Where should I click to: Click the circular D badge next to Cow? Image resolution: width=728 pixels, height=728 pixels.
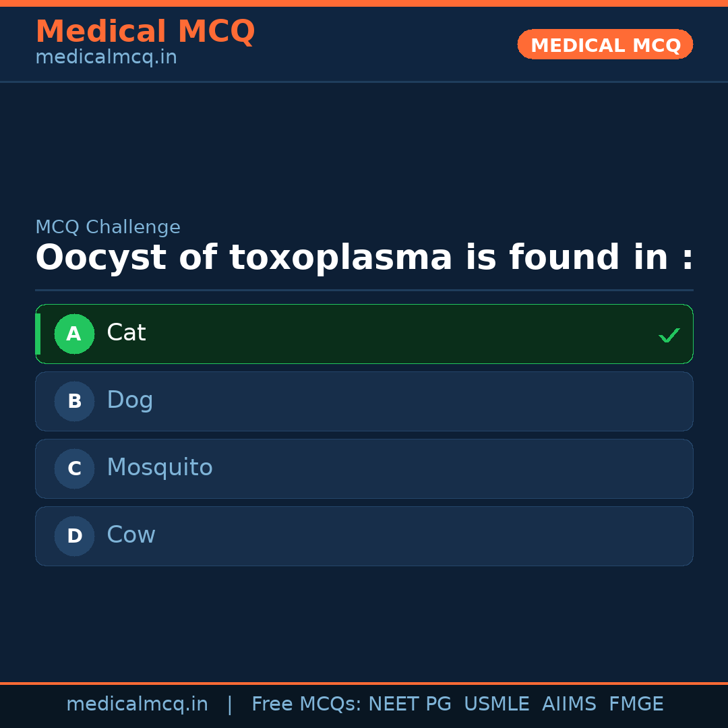point(74,536)
